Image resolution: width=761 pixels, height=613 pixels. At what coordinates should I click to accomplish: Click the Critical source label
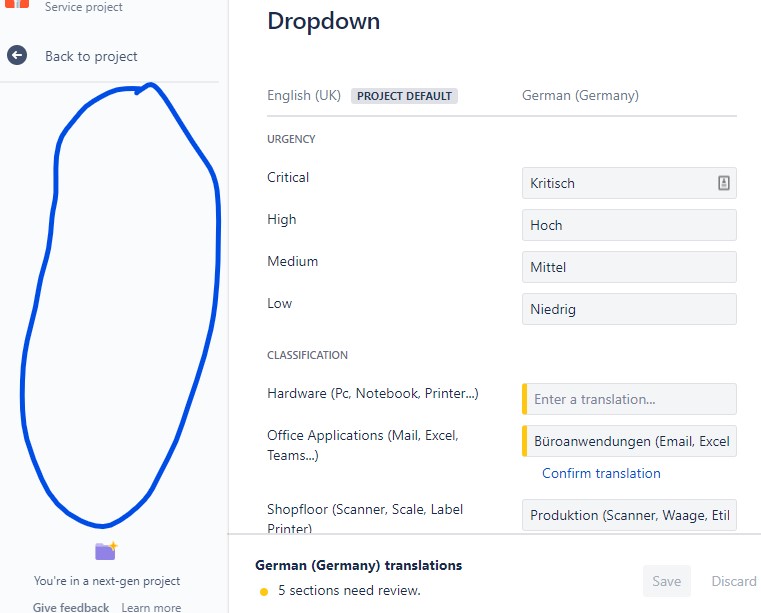[x=288, y=177]
